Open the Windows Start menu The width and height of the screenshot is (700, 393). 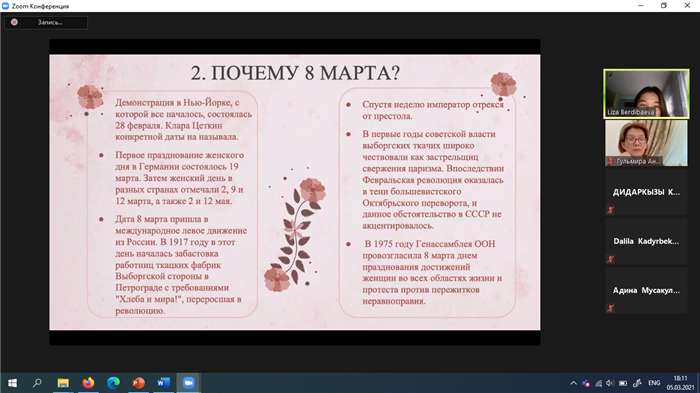pyautogui.click(x=12, y=383)
